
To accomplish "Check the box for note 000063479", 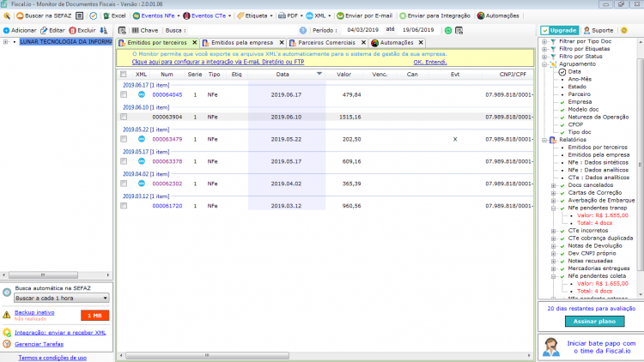I will (124, 139).
